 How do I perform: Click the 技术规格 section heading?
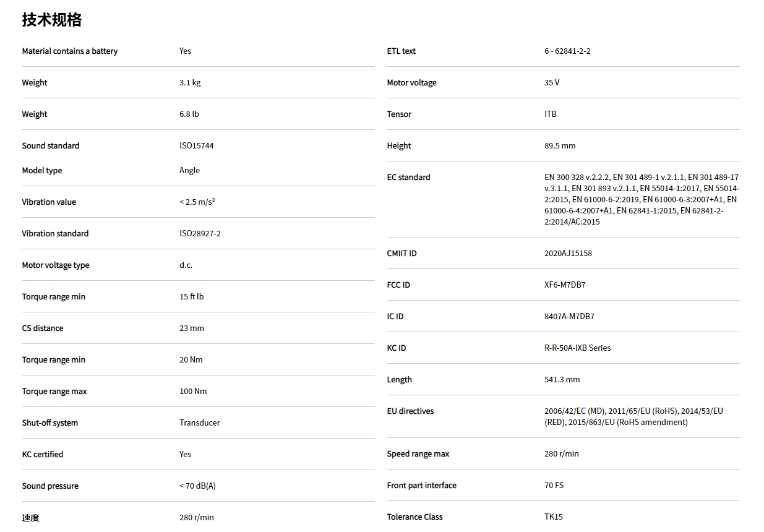[x=52, y=20]
